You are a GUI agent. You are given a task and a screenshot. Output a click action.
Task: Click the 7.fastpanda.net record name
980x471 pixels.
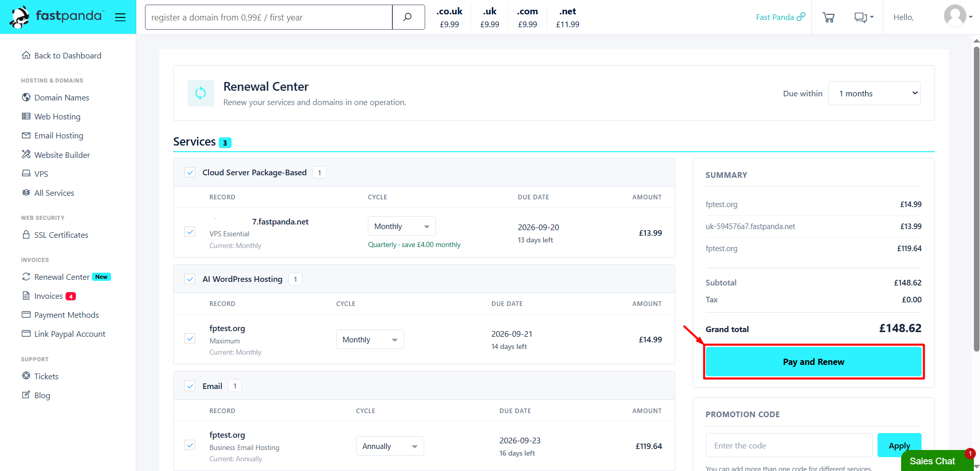point(280,221)
